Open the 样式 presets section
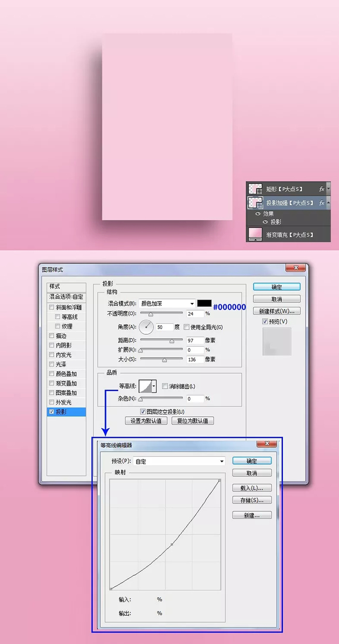 66,287
